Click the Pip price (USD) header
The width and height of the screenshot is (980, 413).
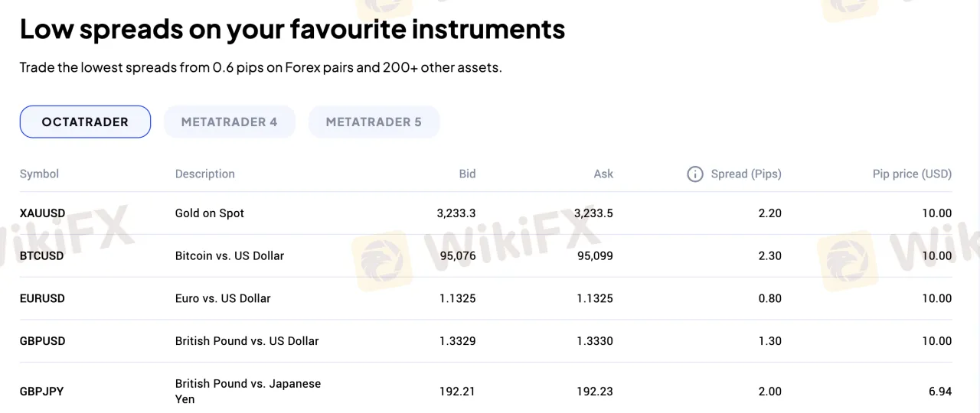click(912, 174)
